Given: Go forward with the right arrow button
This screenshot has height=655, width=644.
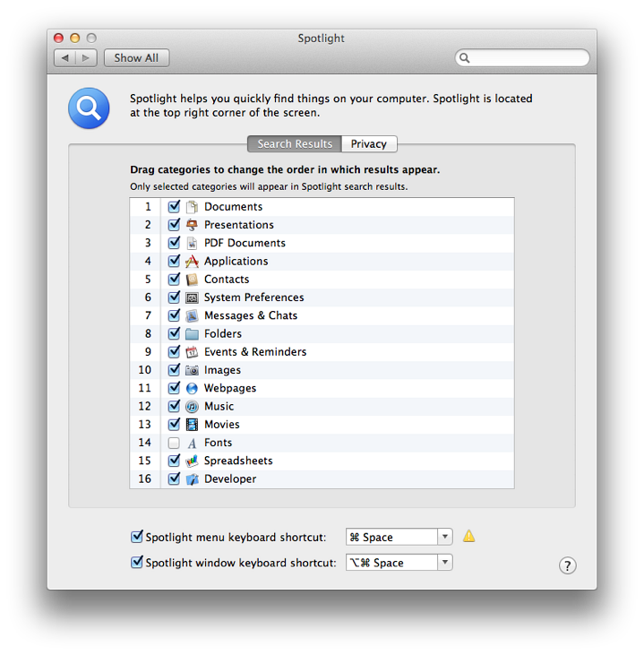Looking at the screenshot, I should (86, 58).
